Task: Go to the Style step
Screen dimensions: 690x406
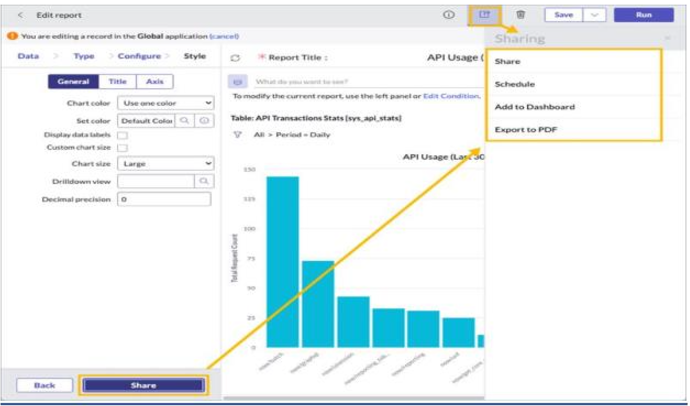Action: (x=195, y=56)
